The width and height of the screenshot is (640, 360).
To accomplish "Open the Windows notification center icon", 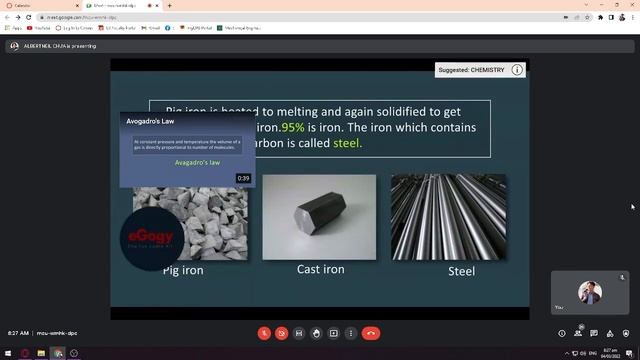I will [629, 353].
